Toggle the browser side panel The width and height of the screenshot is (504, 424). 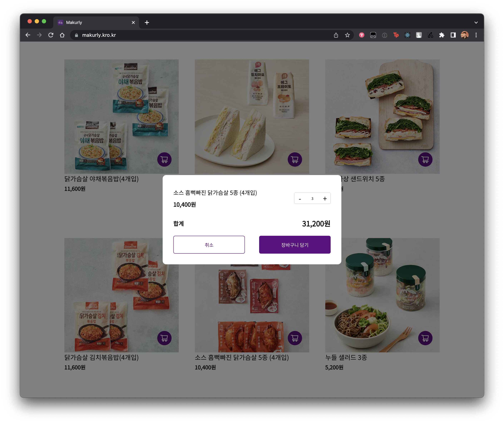(453, 35)
